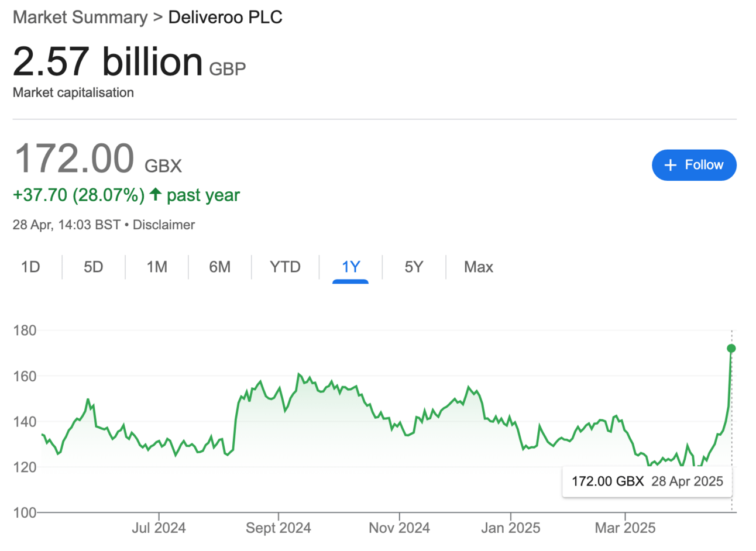Click the green up arrow icon
Image resolution: width=756 pixels, height=551 pixels.
click(x=155, y=194)
